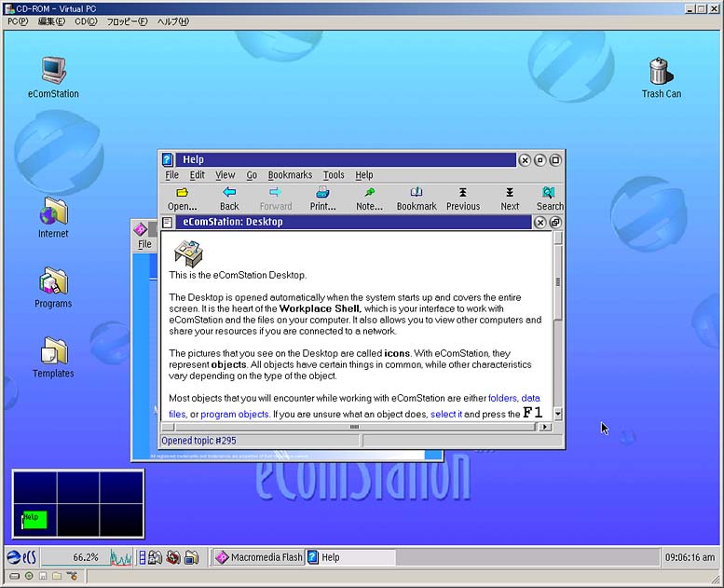Go Back in the Help viewer
Screen dimensions: 724x588
[229, 199]
